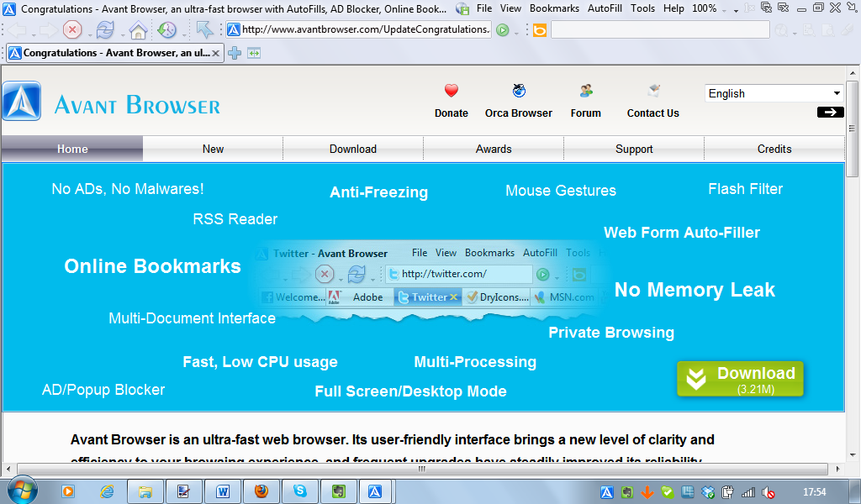Click the Avant Browser icon on the taskbar
Viewport: 861px width, 504px height.
[x=376, y=491]
